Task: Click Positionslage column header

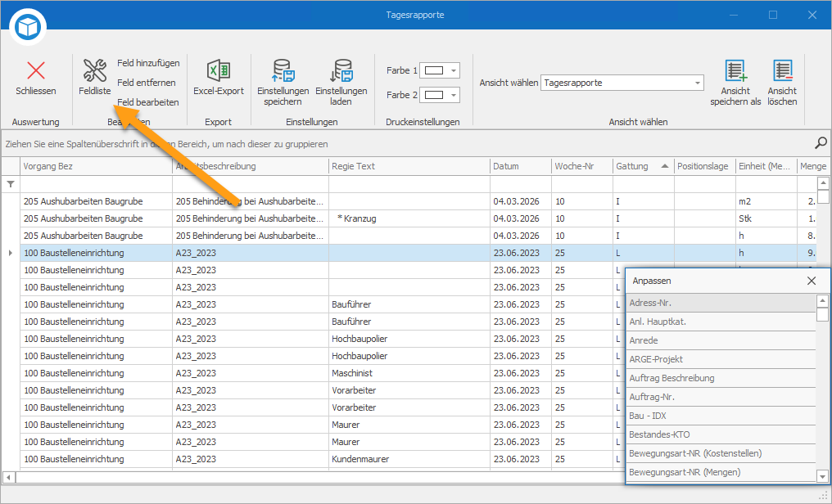Action: point(704,166)
